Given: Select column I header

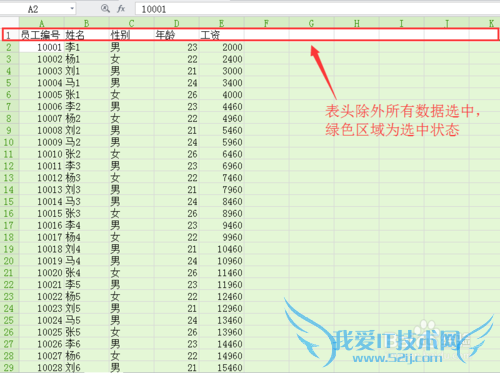Looking at the screenshot, I should click(x=401, y=23).
